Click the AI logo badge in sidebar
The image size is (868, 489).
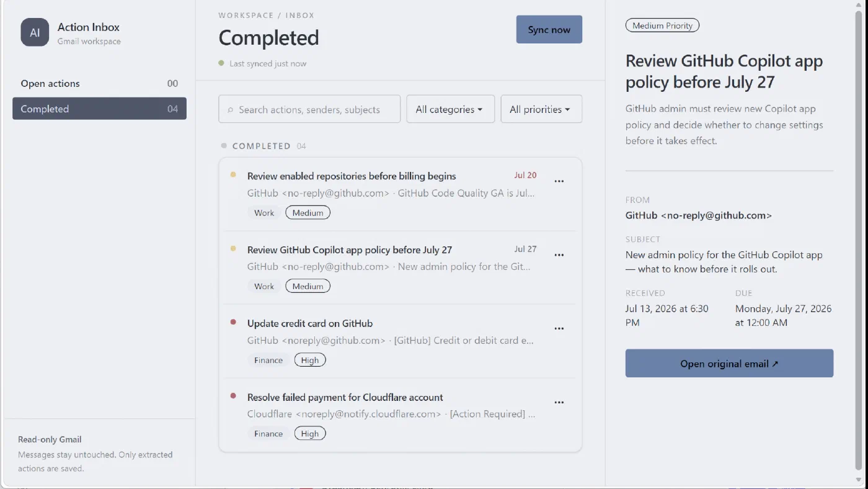(35, 32)
